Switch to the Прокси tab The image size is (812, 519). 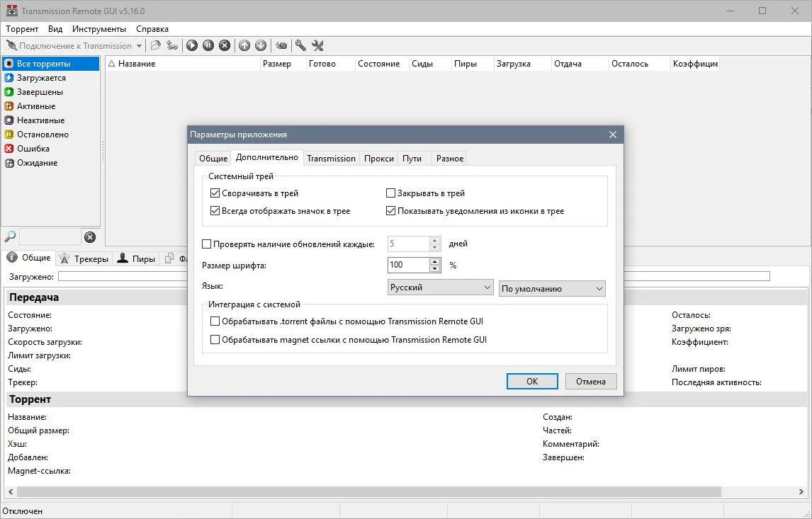(379, 159)
